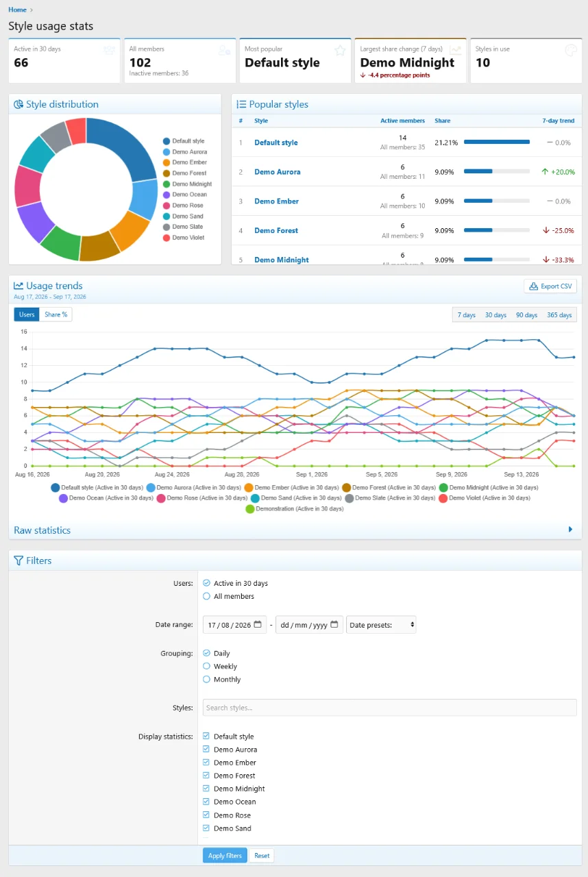Show the 90 days range
The image size is (588, 877).
click(526, 315)
